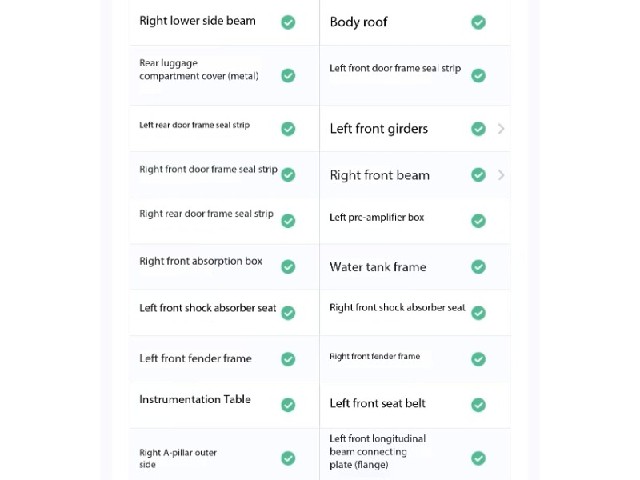Click the check icon for Left pre-amplifier box
640x480 pixels.
pyautogui.click(x=478, y=221)
